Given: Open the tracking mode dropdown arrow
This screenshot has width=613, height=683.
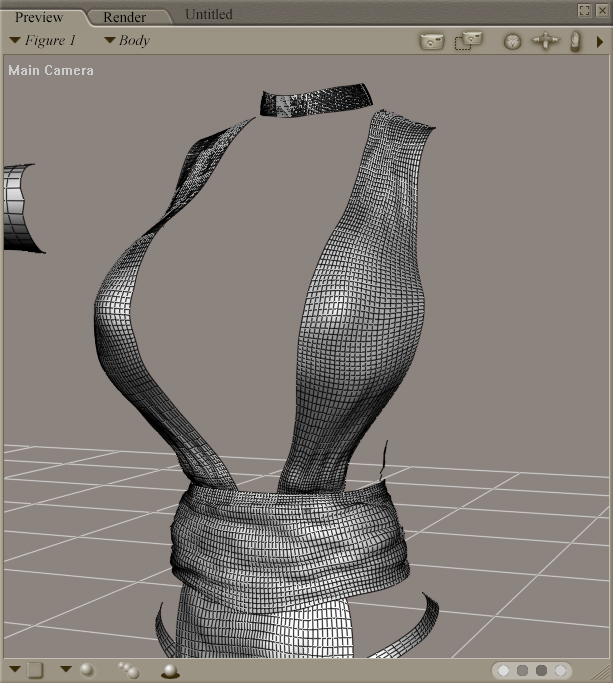Looking at the screenshot, I should [66, 669].
